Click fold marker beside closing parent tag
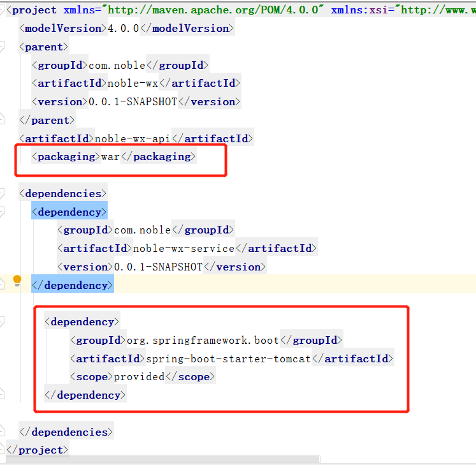The height and width of the screenshot is (465, 476). tap(1, 119)
